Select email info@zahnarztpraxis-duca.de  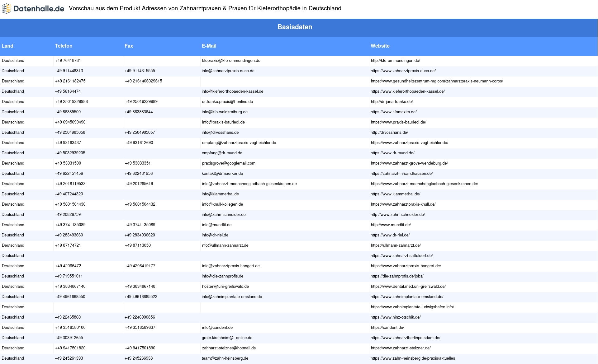[x=228, y=71]
